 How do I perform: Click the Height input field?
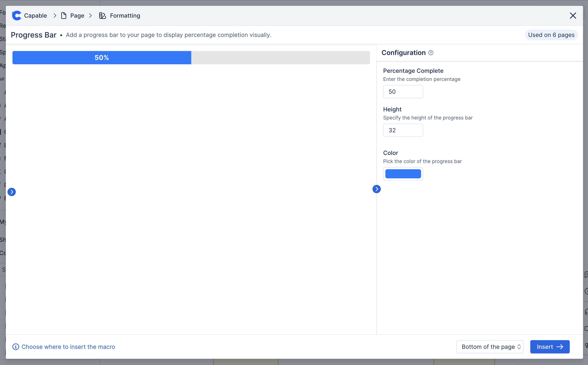click(x=403, y=130)
